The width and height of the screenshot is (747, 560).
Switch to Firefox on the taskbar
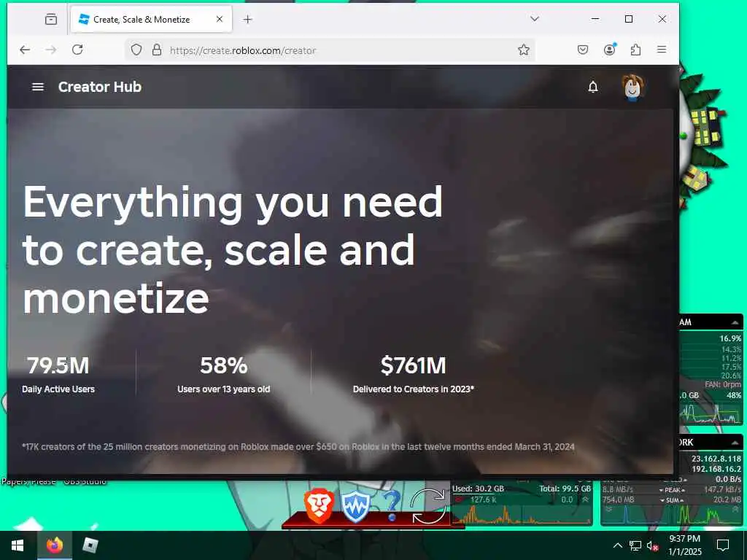[54, 545]
